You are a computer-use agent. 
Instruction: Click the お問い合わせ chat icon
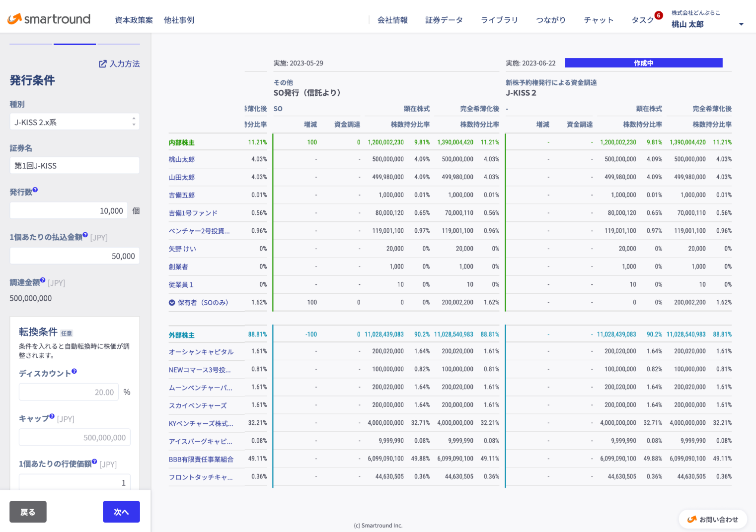tap(692, 520)
